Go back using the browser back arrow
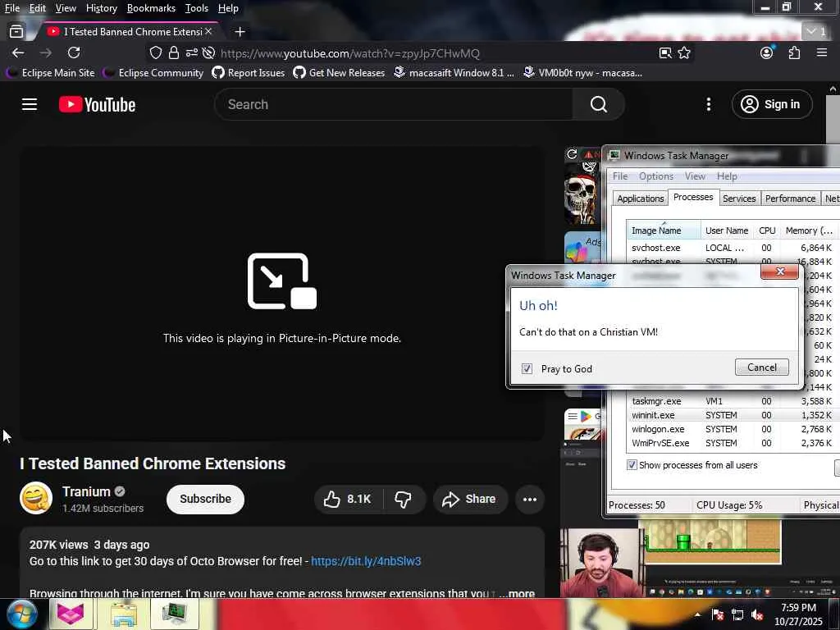This screenshot has width=840, height=630. 18,52
